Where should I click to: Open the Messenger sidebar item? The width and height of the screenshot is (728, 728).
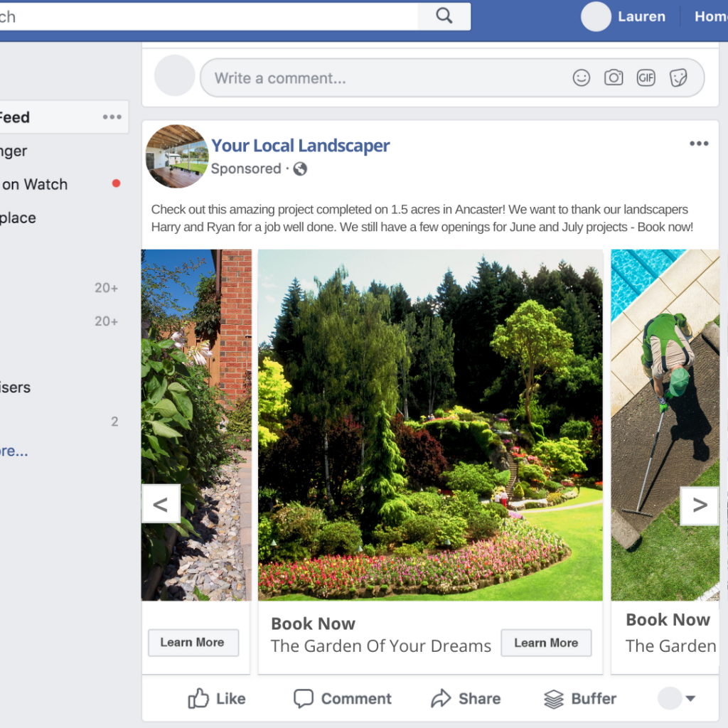coord(14,151)
